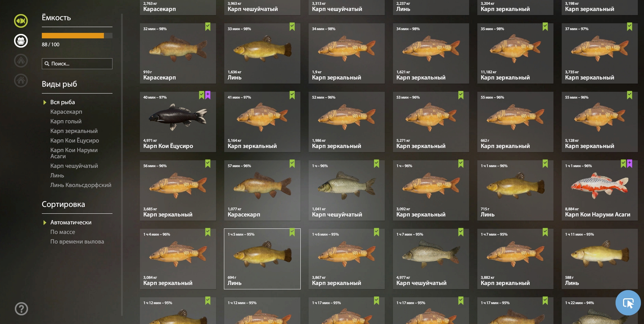644x324 pixels.
Task: Click the purple trophy marker on Карп Кои Ёцусиро
Action: coord(208,95)
